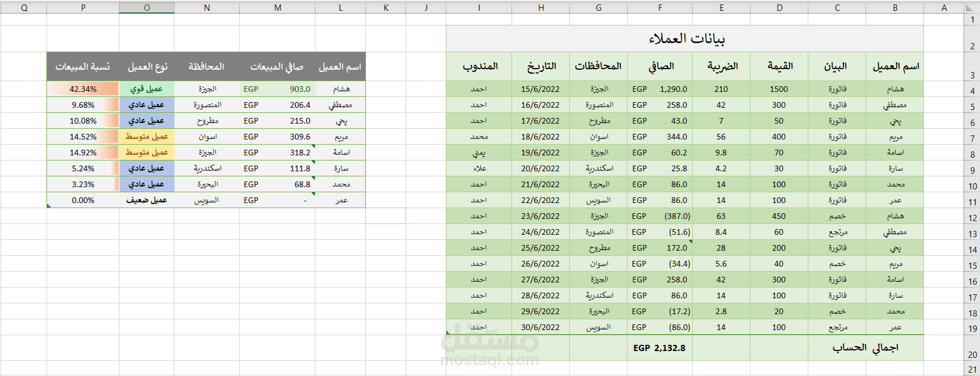Select the date cell 30/6/2022
980x376 pixels.
[x=541, y=327]
